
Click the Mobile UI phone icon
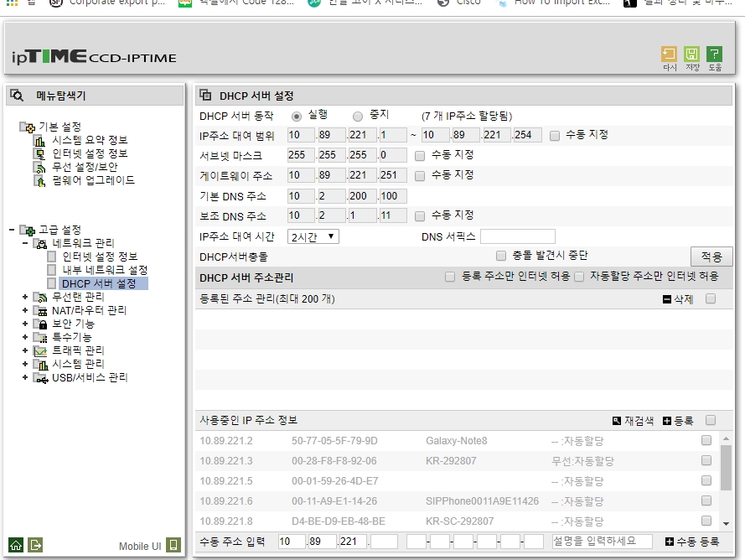point(173,545)
